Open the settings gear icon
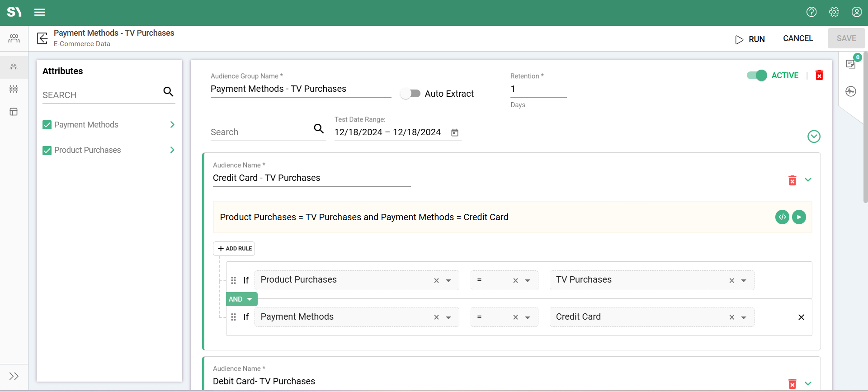This screenshot has width=868, height=392. coord(834,12)
